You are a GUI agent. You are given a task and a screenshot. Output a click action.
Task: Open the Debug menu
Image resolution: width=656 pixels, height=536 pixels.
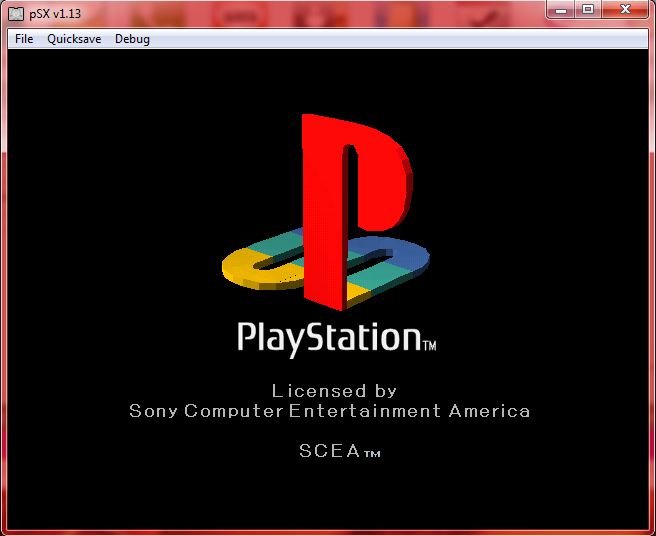click(x=132, y=39)
